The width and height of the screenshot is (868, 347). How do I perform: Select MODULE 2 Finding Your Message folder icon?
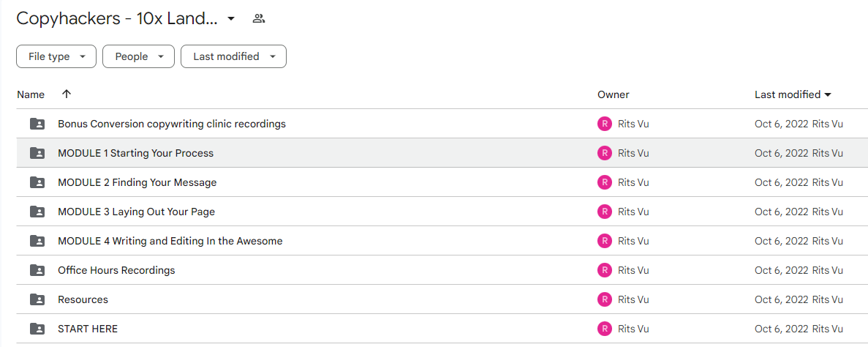tap(37, 182)
